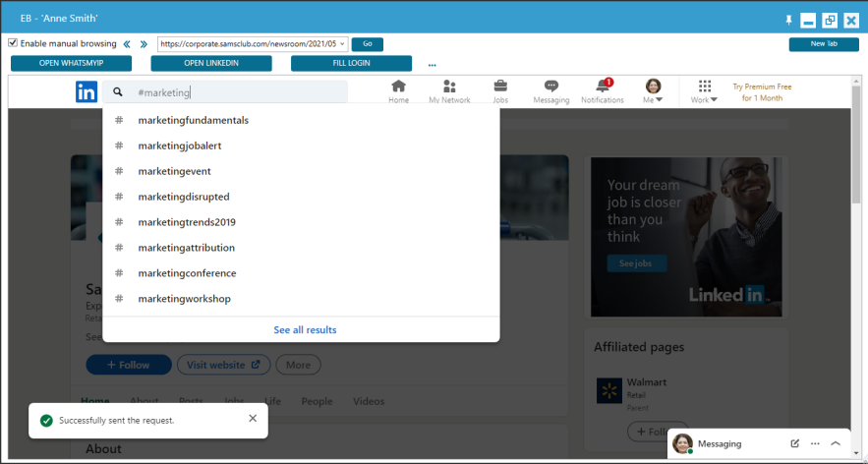
Task: Click See all results link
Action: [x=305, y=329]
